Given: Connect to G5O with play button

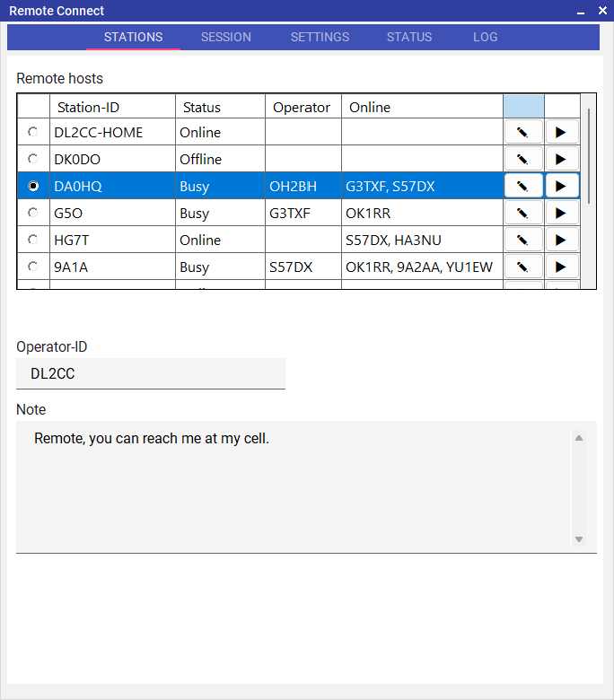Looking at the screenshot, I should click(562, 213).
